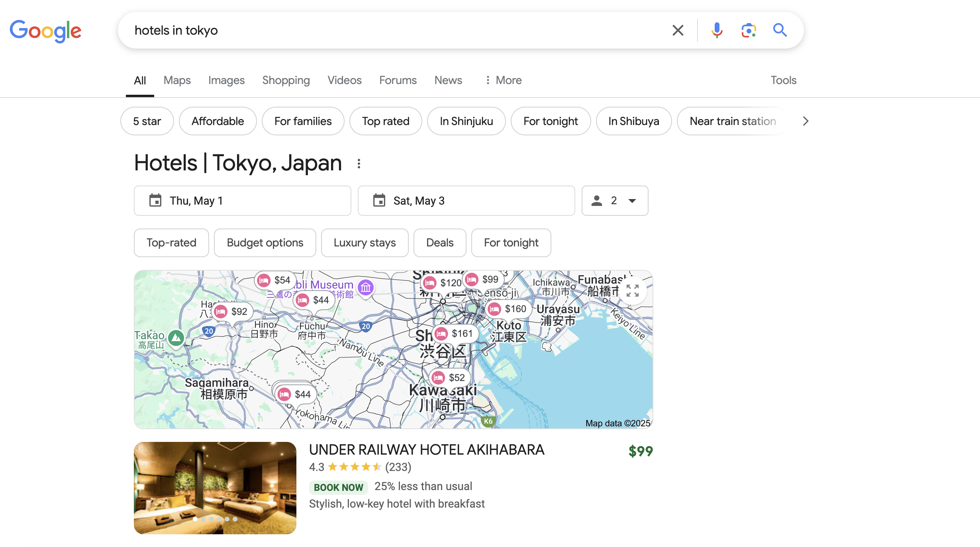Select the $52 hotel pin near Kawasaki
The image size is (980, 547).
tap(450, 377)
